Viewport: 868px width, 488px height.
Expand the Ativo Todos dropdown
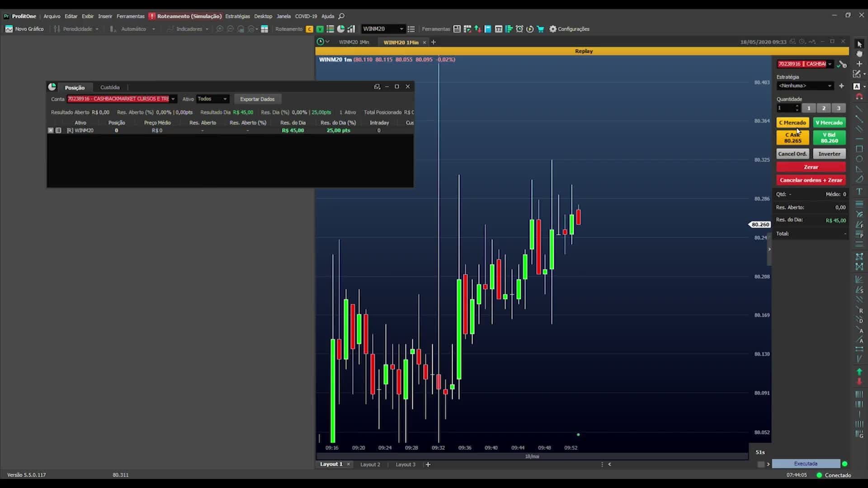[x=212, y=99]
